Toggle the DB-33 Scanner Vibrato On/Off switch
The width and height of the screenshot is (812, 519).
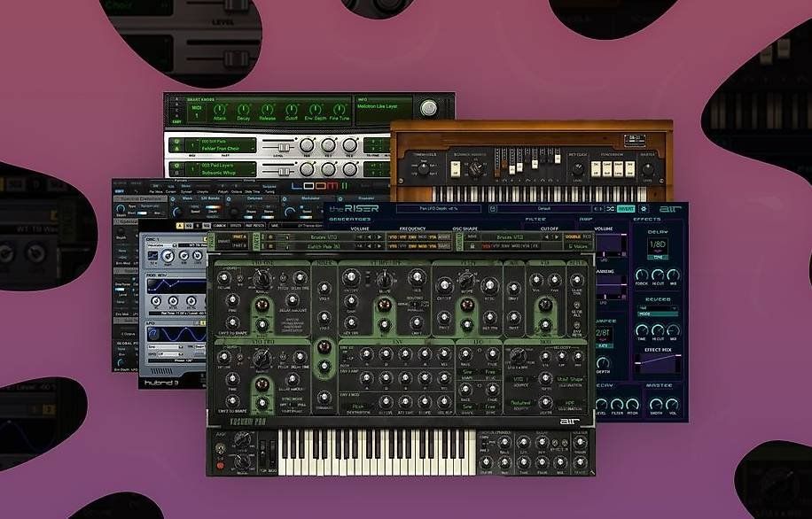456,168
